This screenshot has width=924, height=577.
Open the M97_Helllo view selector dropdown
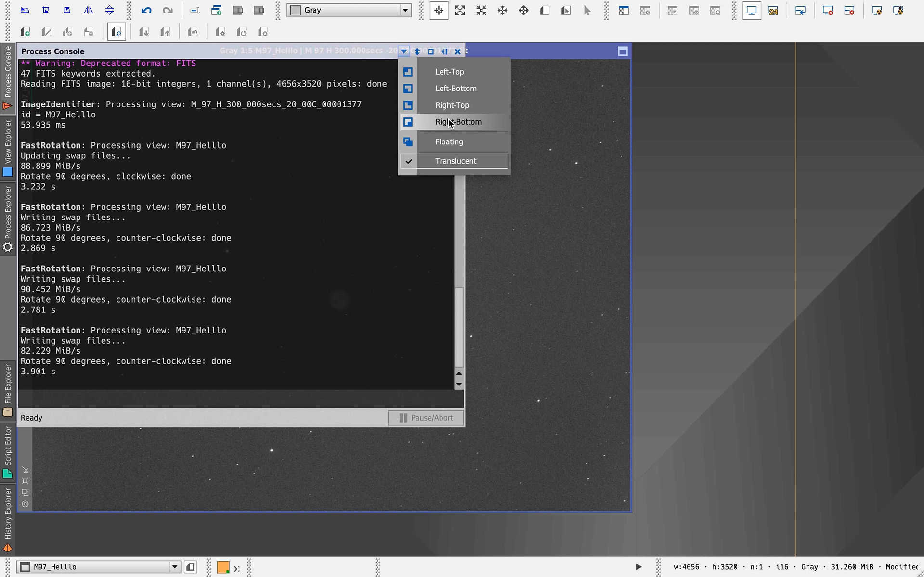click(x=99, y=567)
